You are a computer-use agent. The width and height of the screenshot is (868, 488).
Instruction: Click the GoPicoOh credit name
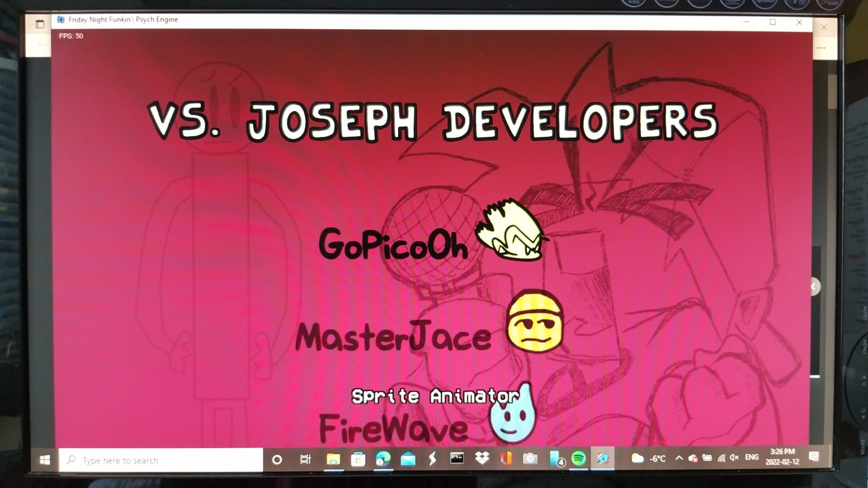click(x=393, y=246)
